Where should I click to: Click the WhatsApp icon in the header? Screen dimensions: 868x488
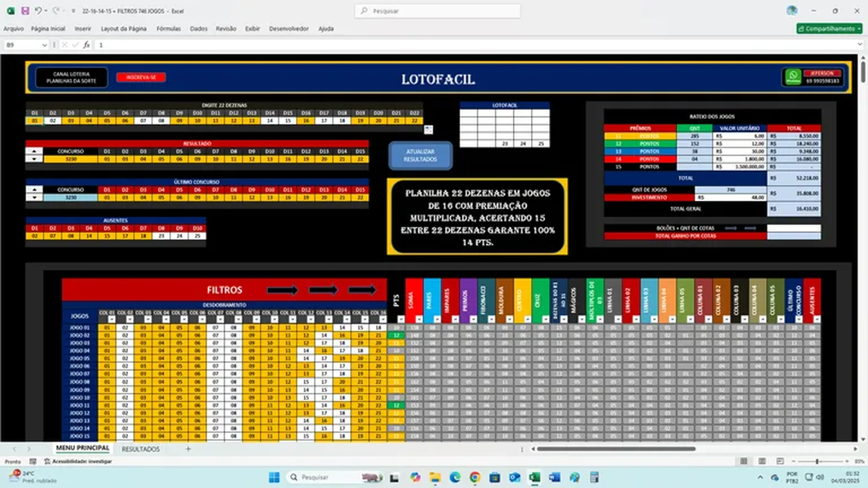click(793, 77)
